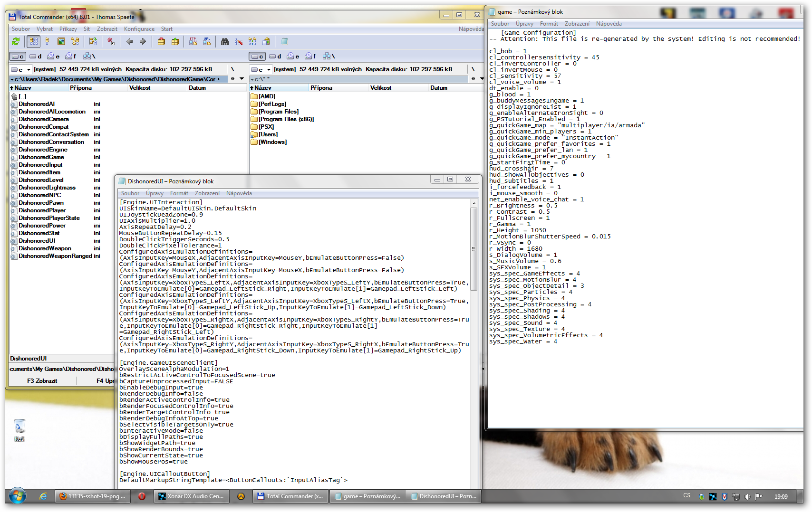Select drive f in left panel drive bar
Viewport: 812px width, 512px height.
pyautogui.click(x=71, y=57)
